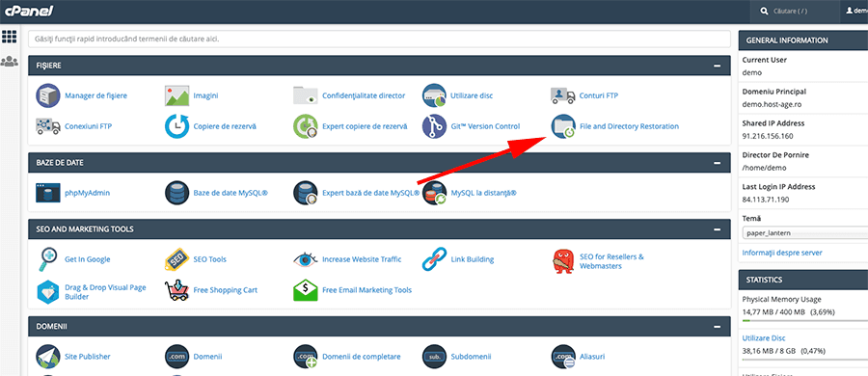Open Baze de date MySQL icon

pyautogui.click(x=177, y=193)
